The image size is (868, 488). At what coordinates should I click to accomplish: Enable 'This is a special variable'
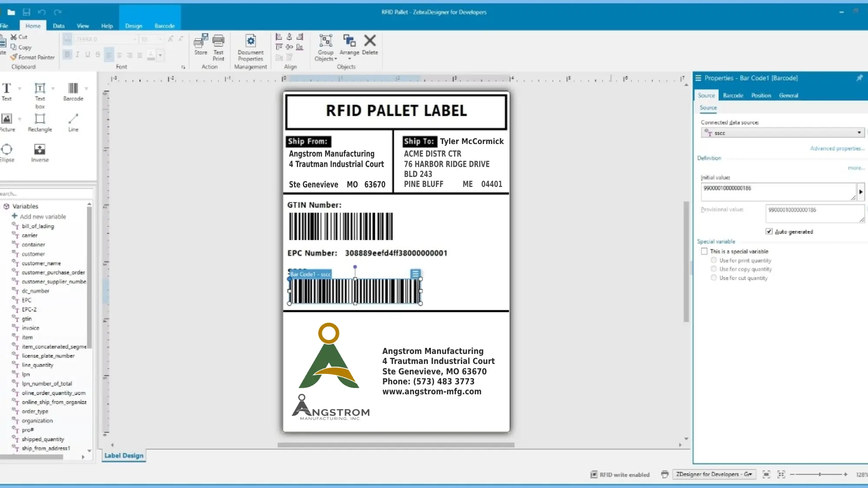point(705,251)
